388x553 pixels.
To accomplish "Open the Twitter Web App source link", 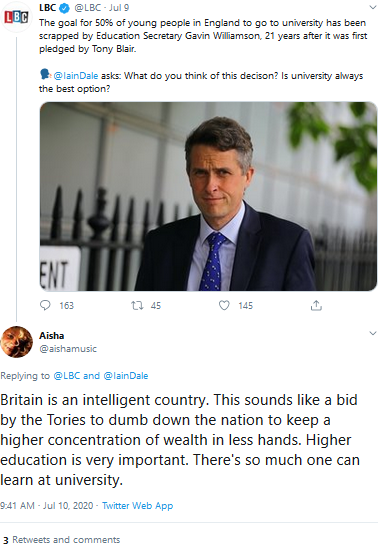I will coord(138,506).
